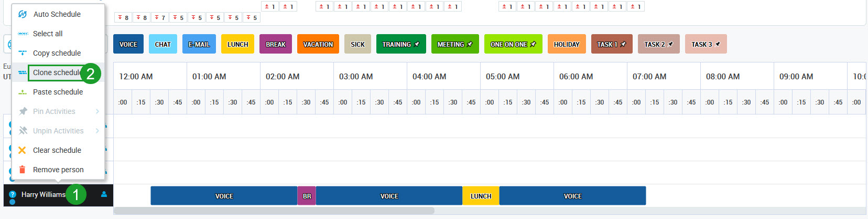
Task: Click the Auto Schedule icon in the menu
Action: pos(23,14)
